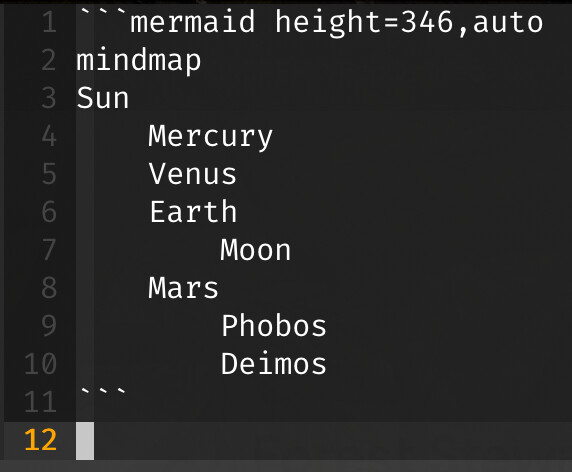Image resolution: width=572 pixels, height=472 pixels.
Task: Place cursor on Earth line
Action: pyautogui.click(x=193, y=212)
